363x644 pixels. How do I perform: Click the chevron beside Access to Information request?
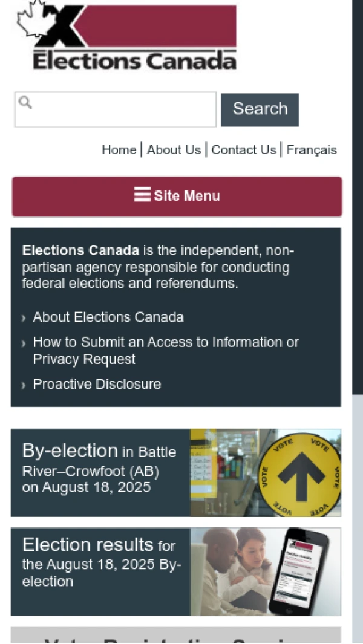click(x=24, y=343)
